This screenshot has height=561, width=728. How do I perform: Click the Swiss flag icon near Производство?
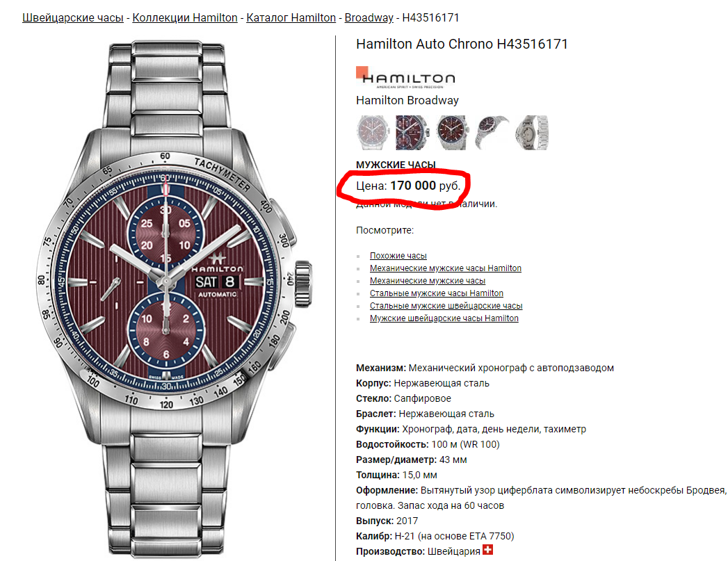tap(487, 549)
